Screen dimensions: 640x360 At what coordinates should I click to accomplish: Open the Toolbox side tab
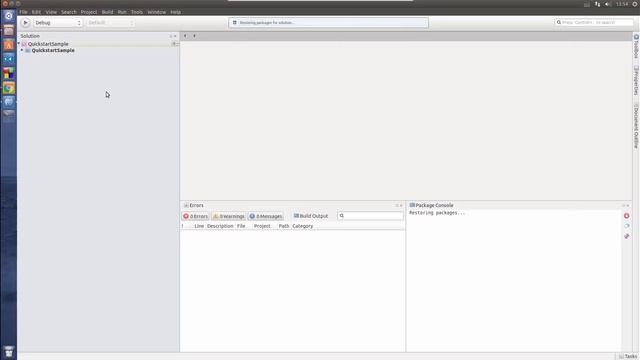click(636, 47)
